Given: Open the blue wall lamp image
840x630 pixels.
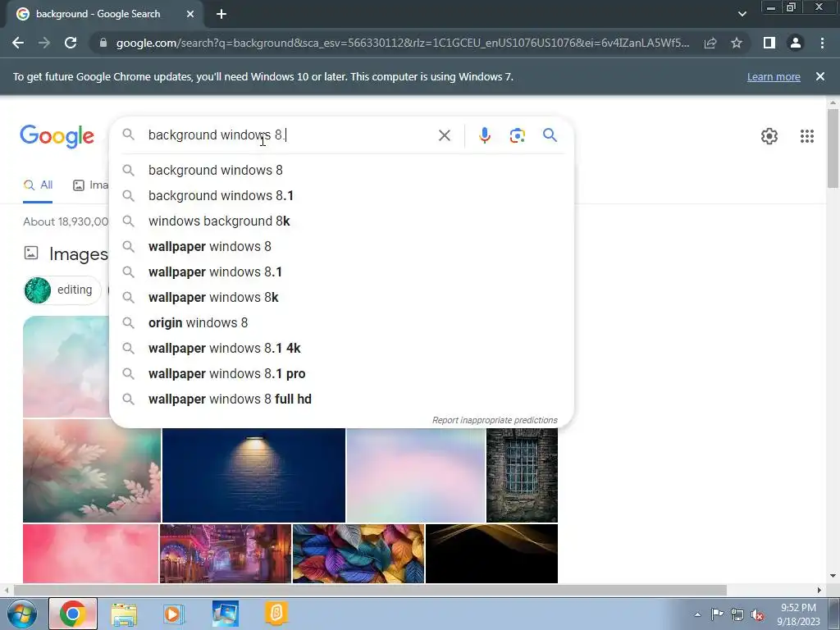Looking at the screenshot, I should tap(254, 475).
